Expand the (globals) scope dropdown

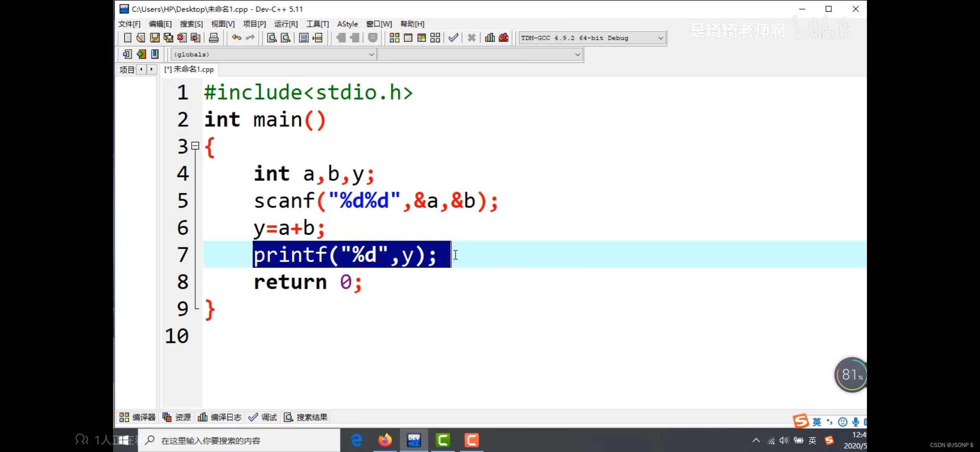pos(371,54)
